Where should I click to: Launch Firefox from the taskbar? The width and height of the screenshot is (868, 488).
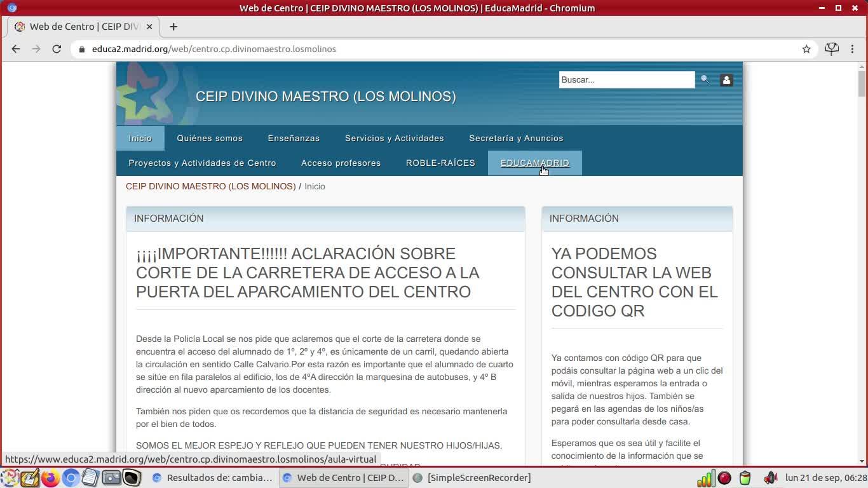(x=50, y=478)
